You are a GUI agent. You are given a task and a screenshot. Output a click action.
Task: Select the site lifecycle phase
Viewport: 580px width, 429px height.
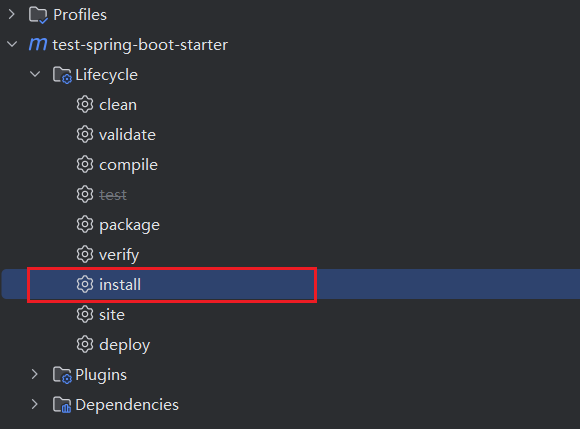pos(112,315)
